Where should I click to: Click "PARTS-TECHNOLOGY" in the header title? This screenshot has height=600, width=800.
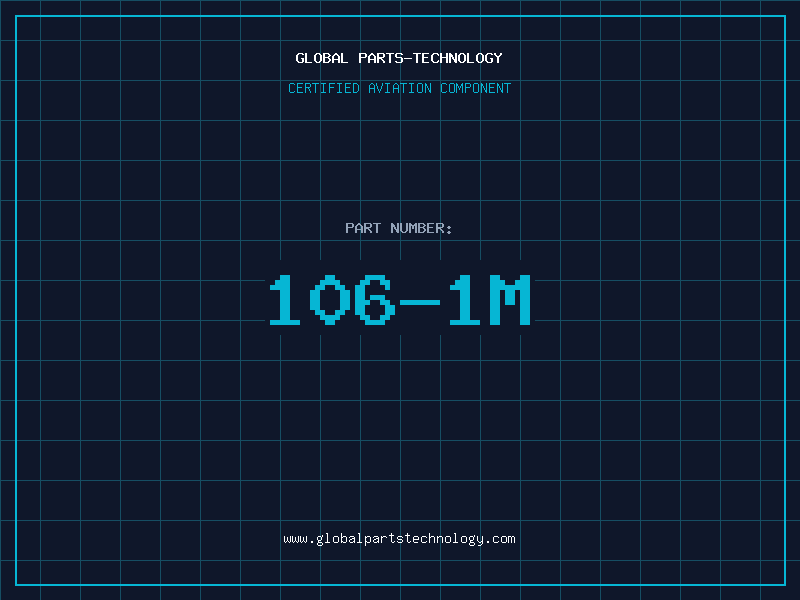pos(430,59)
